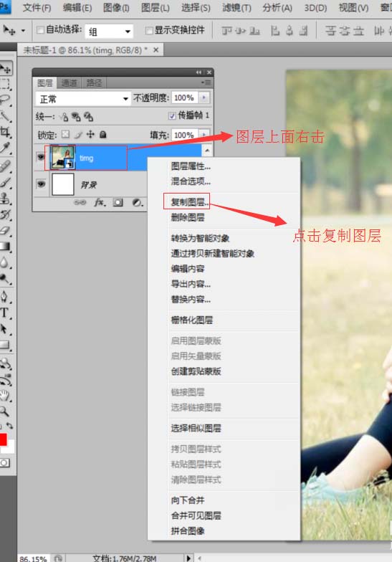Screen dimensions: 392x562
Task: Select the Hand tool
Action: click(5, 396)
